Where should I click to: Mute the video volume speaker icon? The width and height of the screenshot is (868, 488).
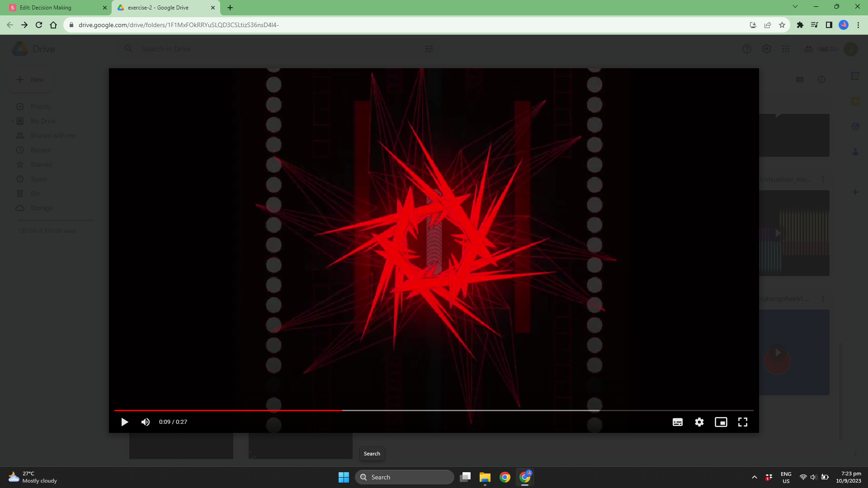pyautogui.click(x=146, y=422)
